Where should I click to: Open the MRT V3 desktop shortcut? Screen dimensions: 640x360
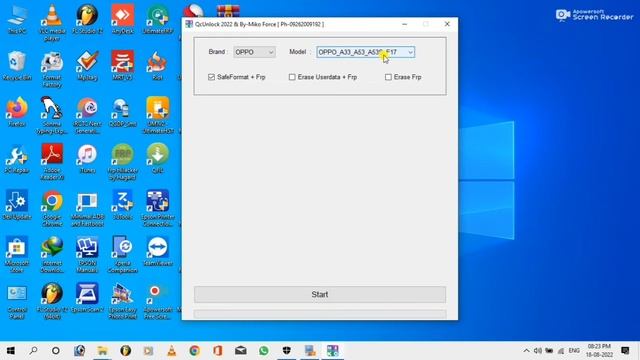click(x=122, y=65)
